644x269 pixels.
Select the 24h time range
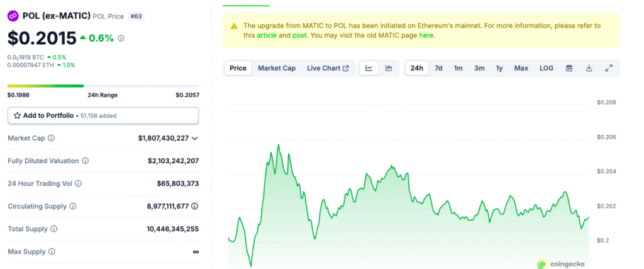click(x=416, y=68)
